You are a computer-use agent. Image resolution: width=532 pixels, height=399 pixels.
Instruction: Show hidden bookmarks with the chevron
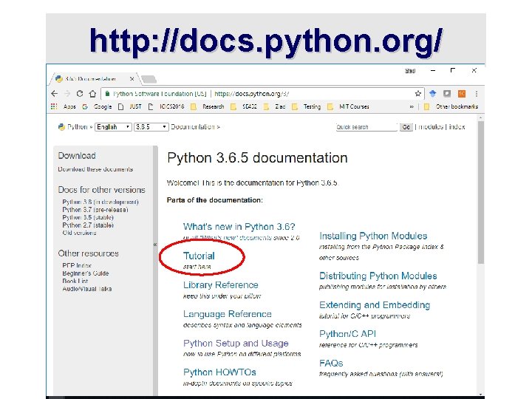(x=412, y=106)
